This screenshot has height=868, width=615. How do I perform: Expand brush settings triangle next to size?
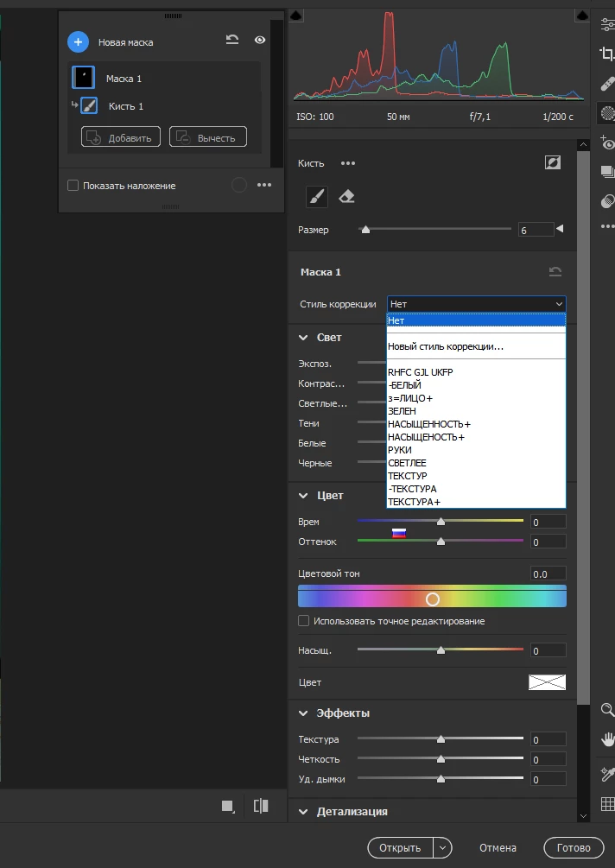tap(560, 229)
